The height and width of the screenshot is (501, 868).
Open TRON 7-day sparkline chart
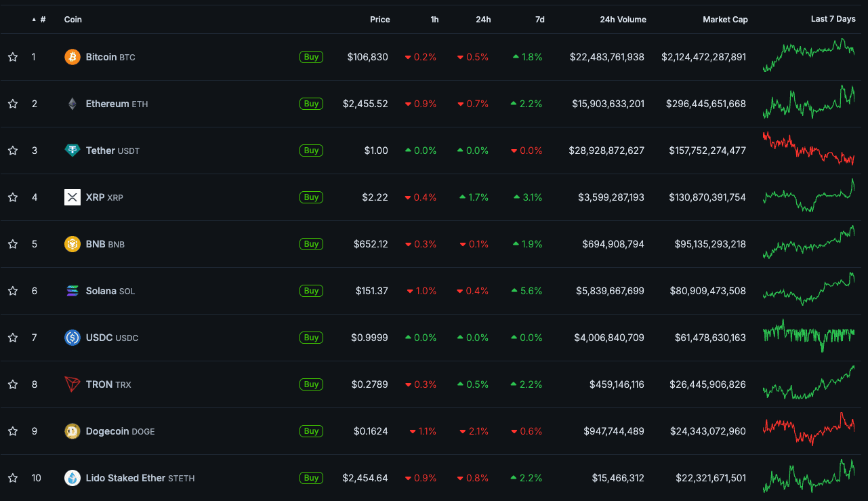[x=809, y=382]
